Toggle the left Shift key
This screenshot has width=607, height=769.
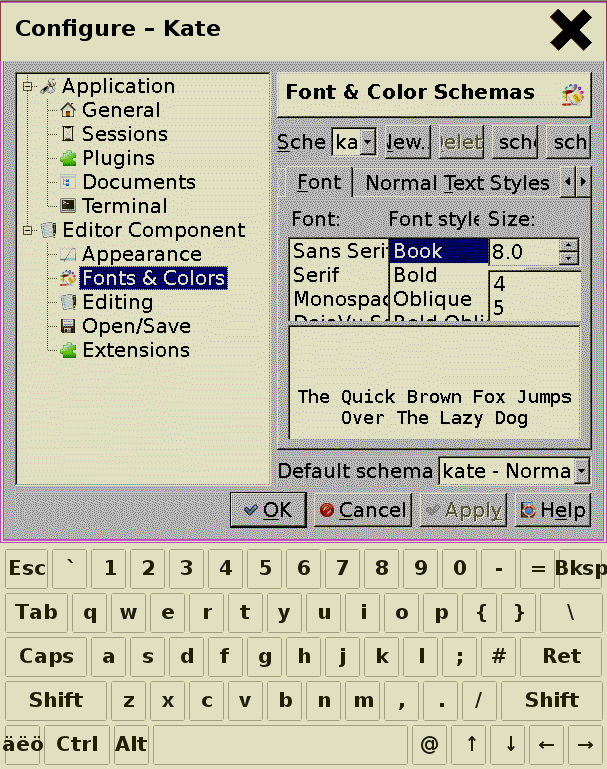click(x=56, y=700)
